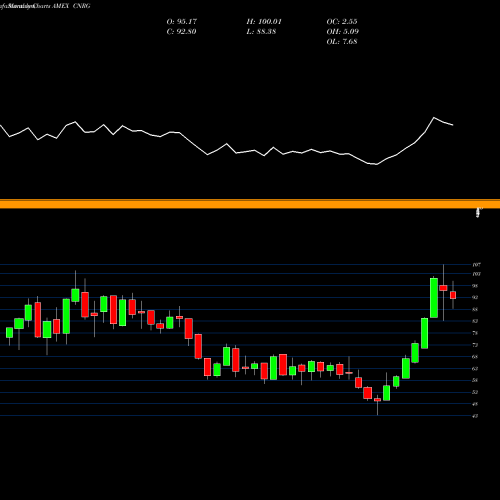The image size is (500, 500).
Task: Click the 98 price axis label
Action: [475, 286]
